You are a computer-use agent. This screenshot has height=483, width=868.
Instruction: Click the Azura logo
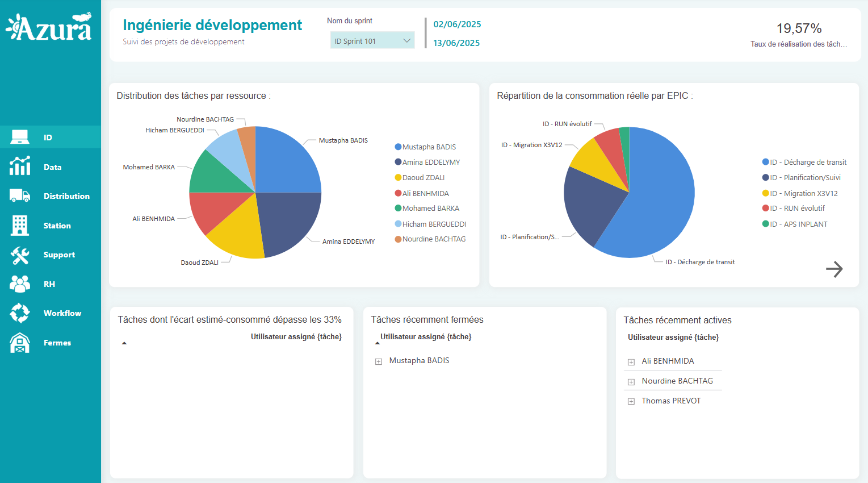click(49, 28)
